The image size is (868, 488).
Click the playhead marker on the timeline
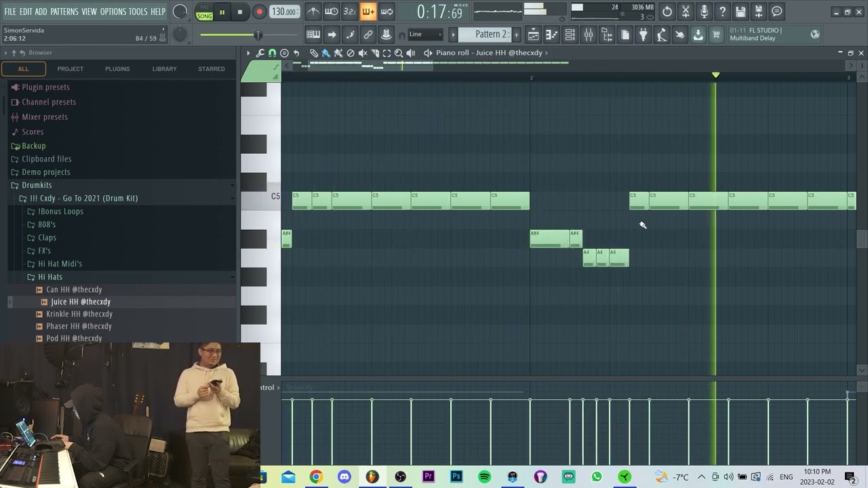click(715, 75)
